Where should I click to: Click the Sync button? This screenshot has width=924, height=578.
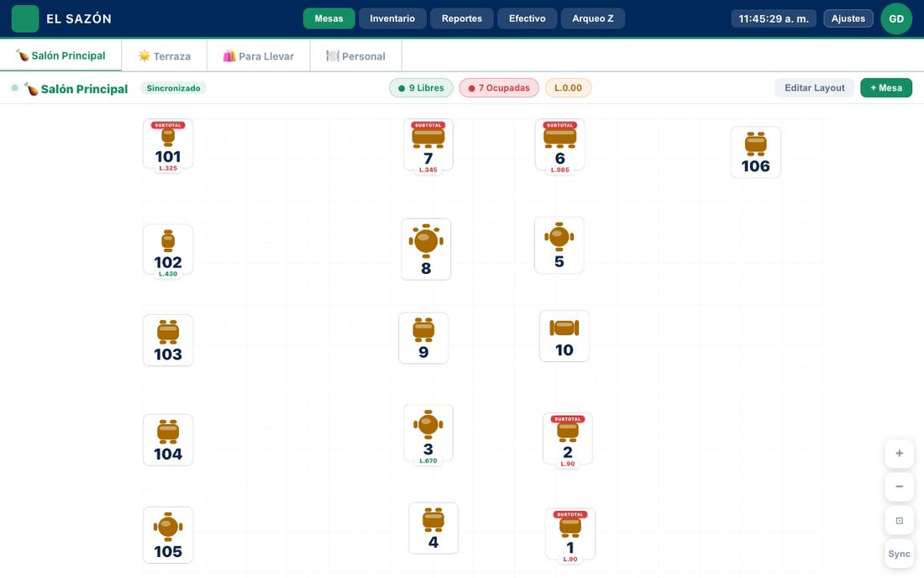900,554
